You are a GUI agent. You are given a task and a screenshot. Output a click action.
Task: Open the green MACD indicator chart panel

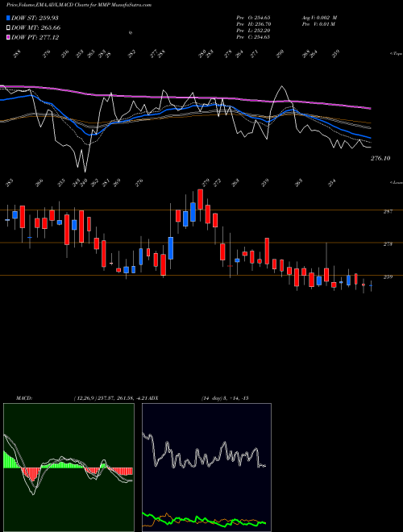click(69, 468)
